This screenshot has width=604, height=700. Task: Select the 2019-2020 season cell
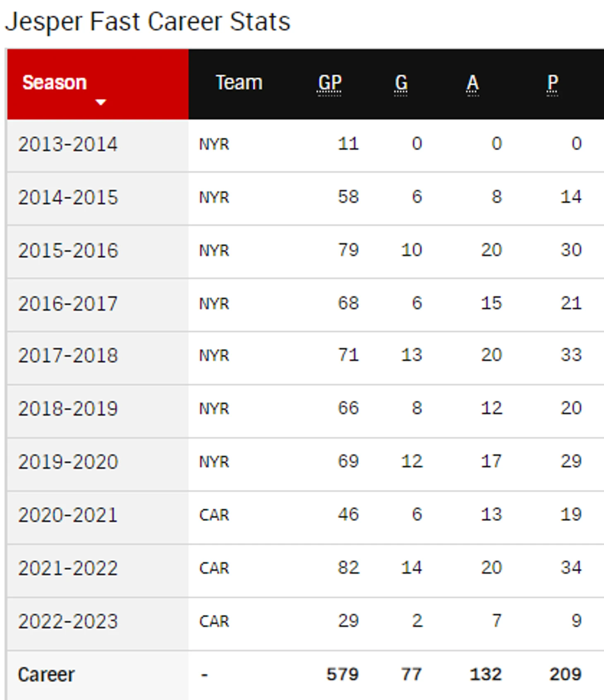pyautogui.click(x=68, y=461)
